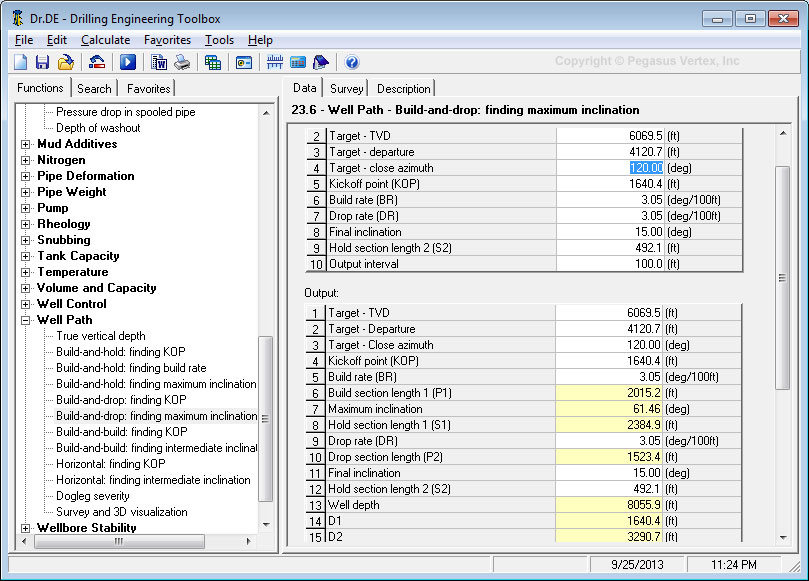The image size is (809, 581).
Task: Select Build-and-build: finding KOP
Action: coord(121,432)
